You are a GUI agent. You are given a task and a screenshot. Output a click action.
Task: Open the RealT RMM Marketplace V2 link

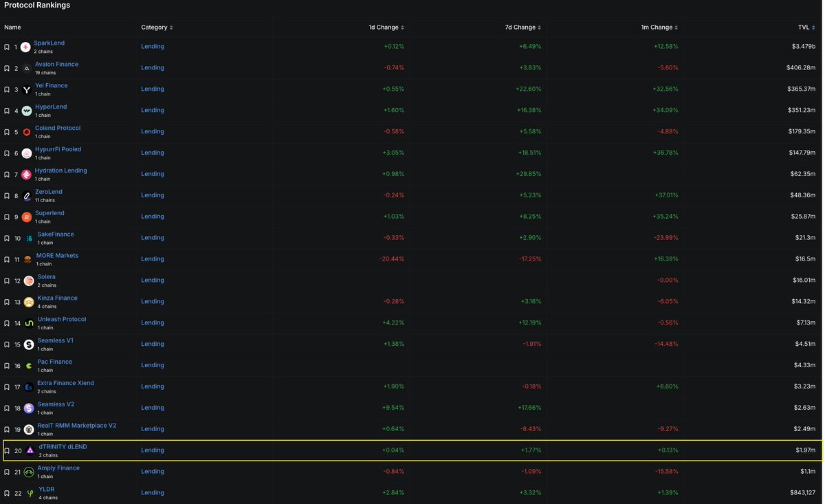[x=76, y=426]
